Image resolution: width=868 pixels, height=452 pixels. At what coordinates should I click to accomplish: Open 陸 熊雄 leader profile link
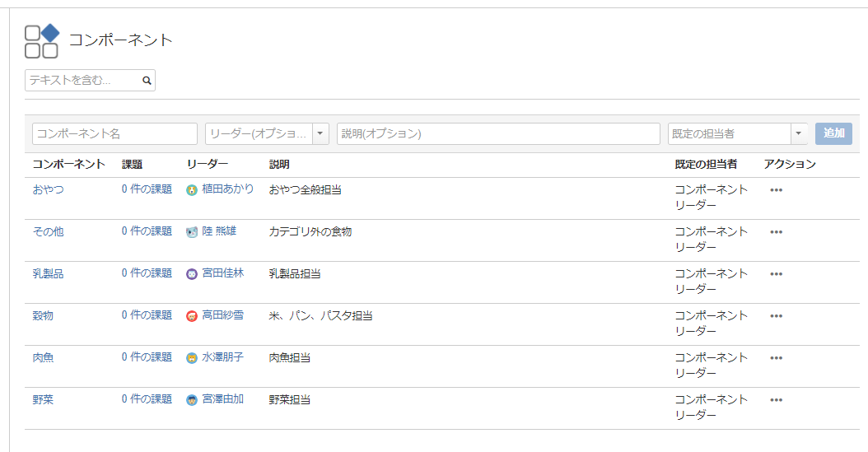[x=219, y=231]
